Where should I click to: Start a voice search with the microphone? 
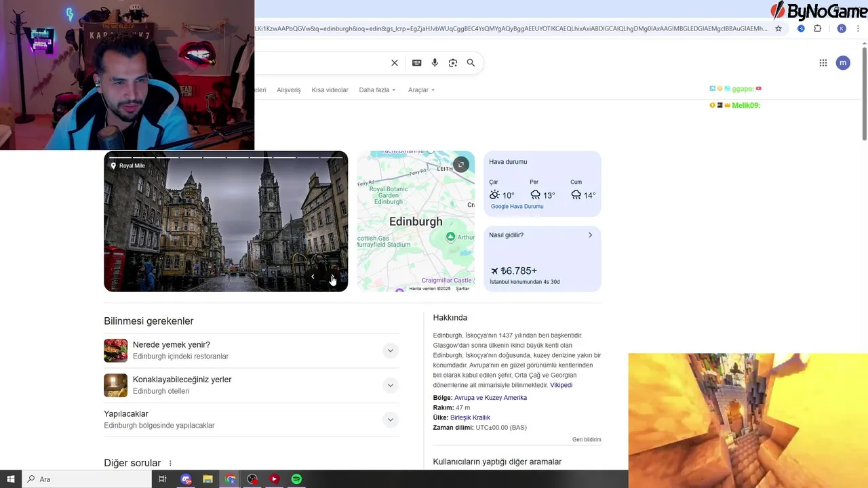pos(435,63)
